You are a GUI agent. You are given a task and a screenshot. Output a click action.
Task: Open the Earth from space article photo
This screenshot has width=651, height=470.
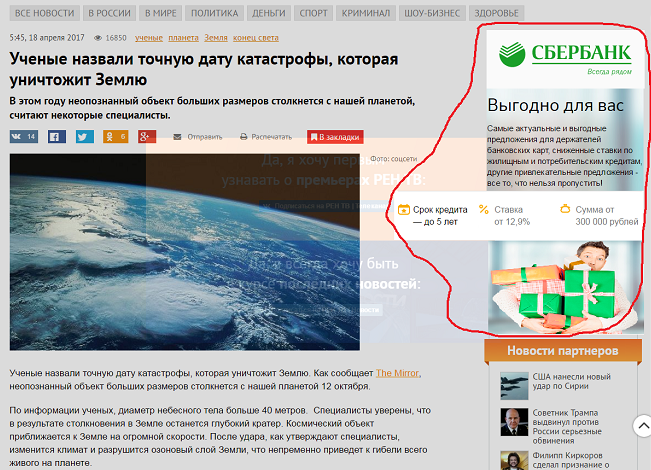(185, 252)
